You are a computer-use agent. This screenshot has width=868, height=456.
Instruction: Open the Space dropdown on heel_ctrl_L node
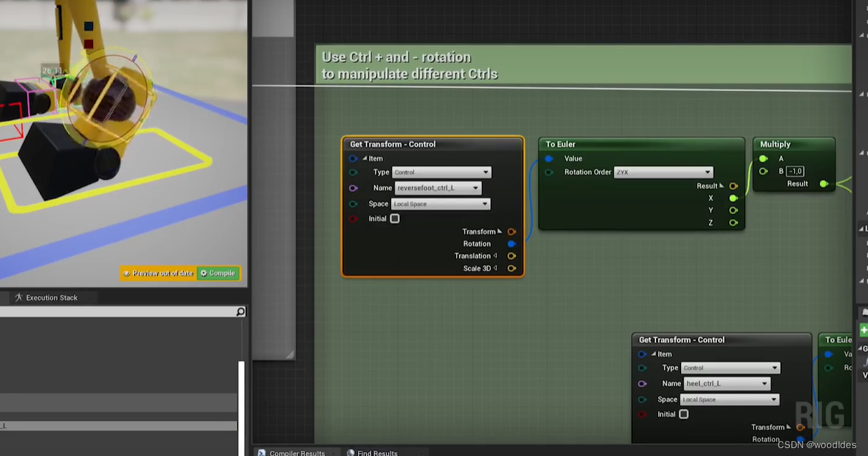point(729,399)
